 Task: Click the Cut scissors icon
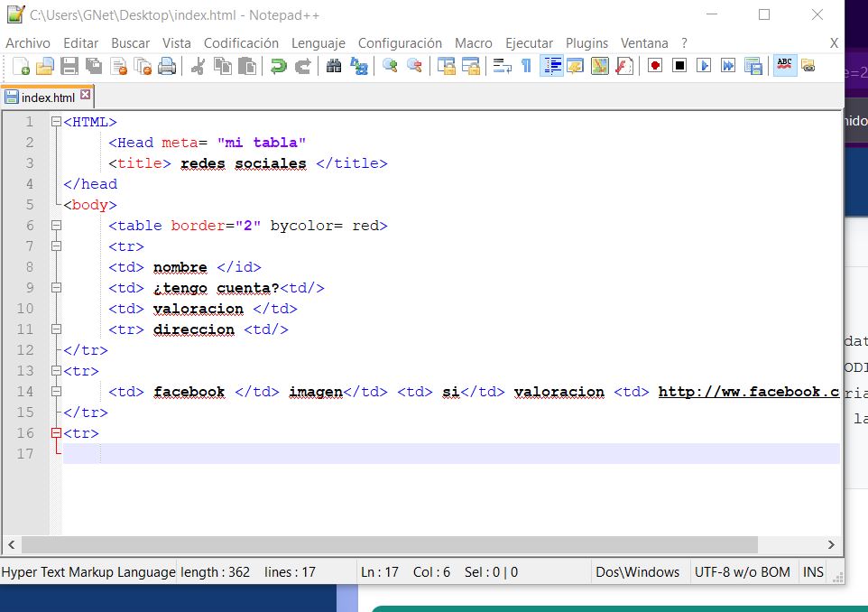[x=199, y=66]
